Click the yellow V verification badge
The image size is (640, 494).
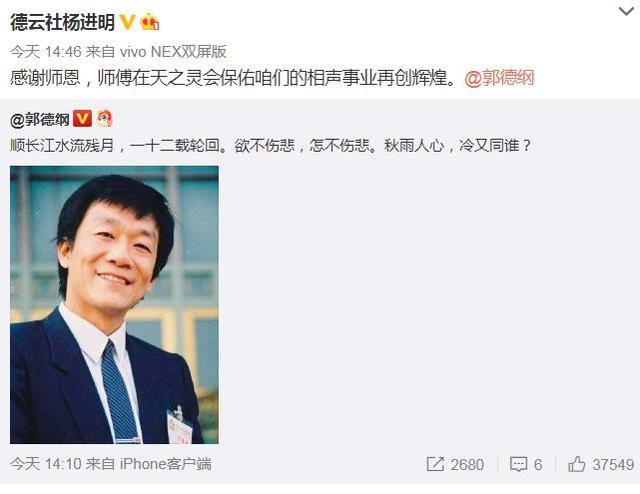pyautogui.click(x=127, y=22)
